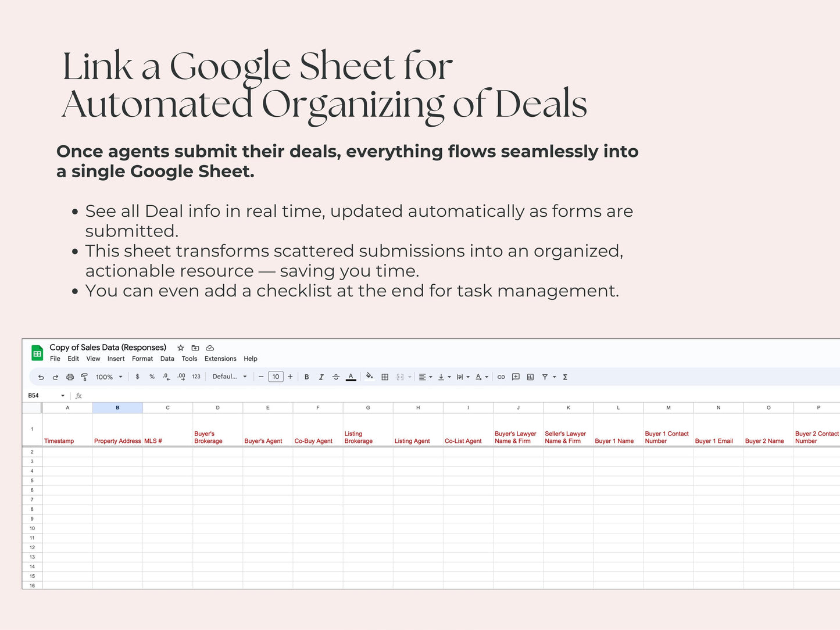The height and width of the screenshot is (630, 840).
Task: Star the Copy of Sales Data document
Action: click(181, 348)
